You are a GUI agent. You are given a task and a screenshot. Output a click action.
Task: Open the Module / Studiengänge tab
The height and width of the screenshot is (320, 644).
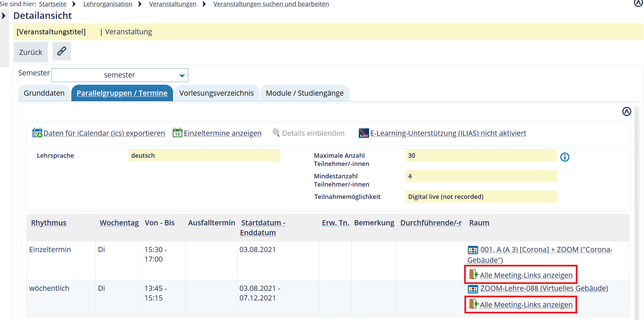point(305,93)
